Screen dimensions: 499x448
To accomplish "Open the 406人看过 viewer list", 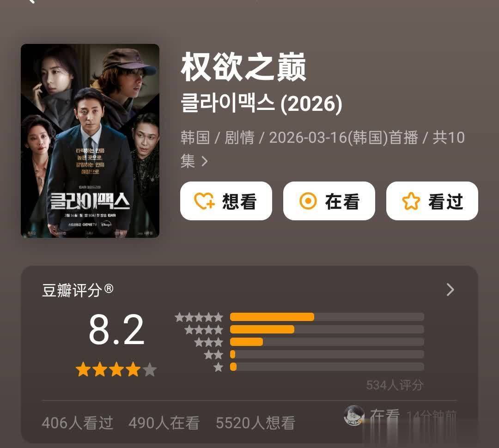I will click(x=77, y=423).
